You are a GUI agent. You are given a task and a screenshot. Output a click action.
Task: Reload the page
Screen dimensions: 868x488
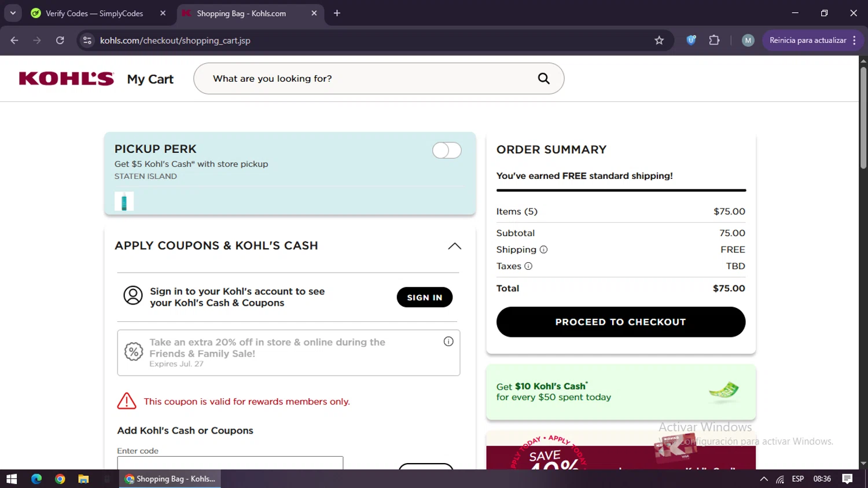pyautogui.click(x=60, y=41)
